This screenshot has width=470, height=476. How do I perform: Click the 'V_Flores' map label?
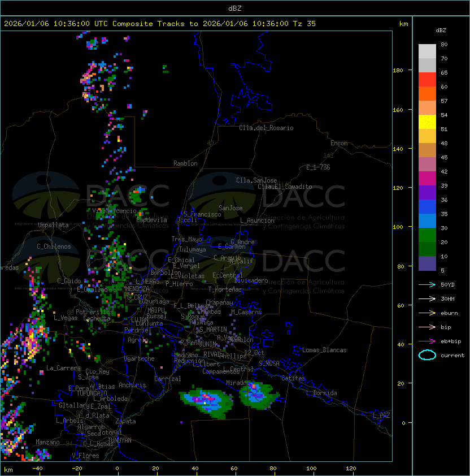pyautogui.click(x=85, y=456)
